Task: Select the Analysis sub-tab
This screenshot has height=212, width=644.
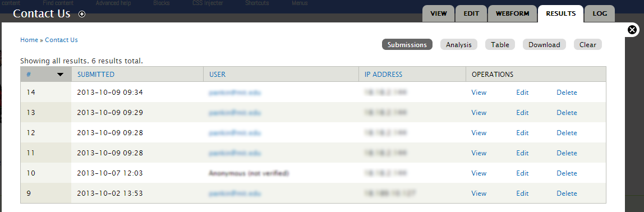Action: pos(459,45)
